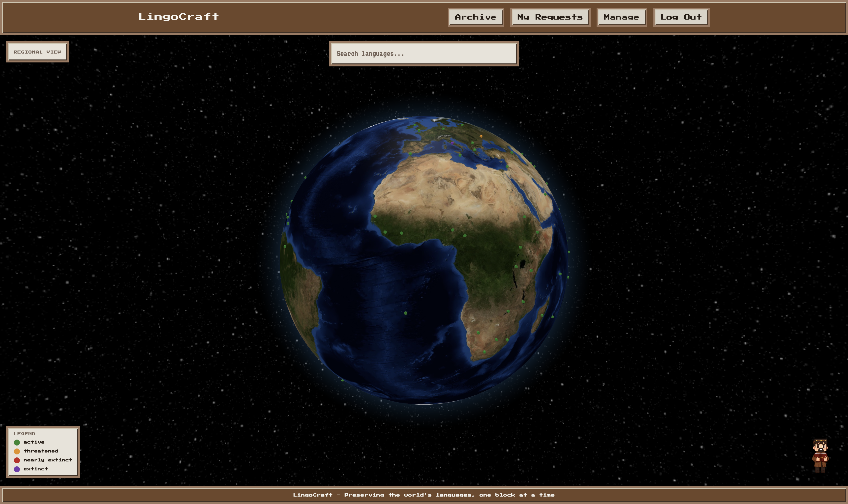Click the purple extinct marker in Italy

pos(452,143)
